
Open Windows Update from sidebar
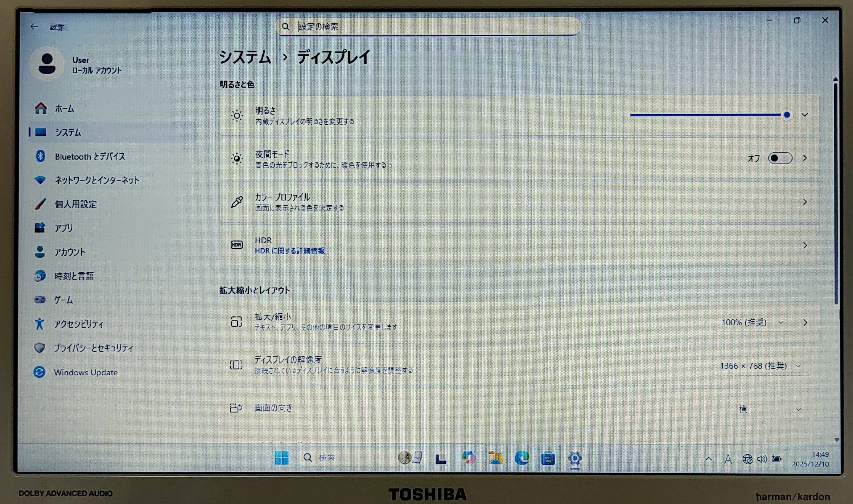click(x=86, y=372)
